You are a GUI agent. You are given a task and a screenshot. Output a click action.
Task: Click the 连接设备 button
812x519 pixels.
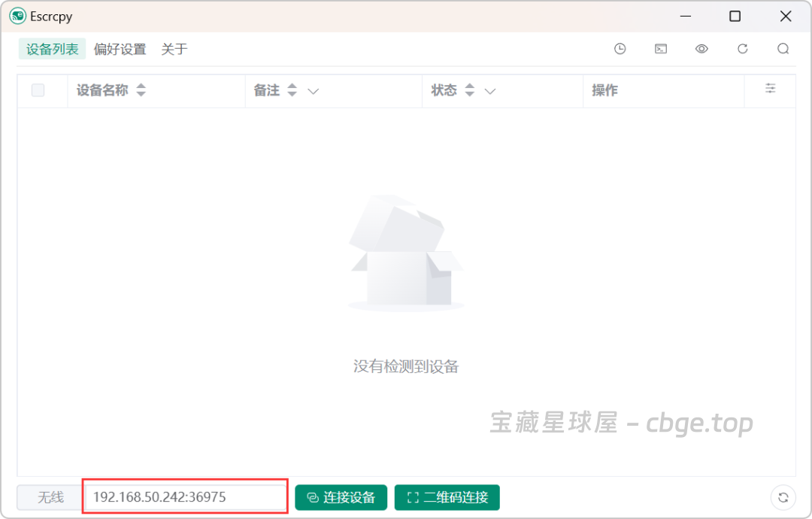point(341,497)
